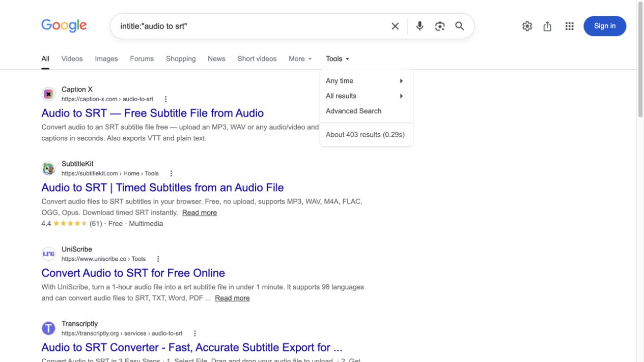Open search by image camera icon

[440, 26]
